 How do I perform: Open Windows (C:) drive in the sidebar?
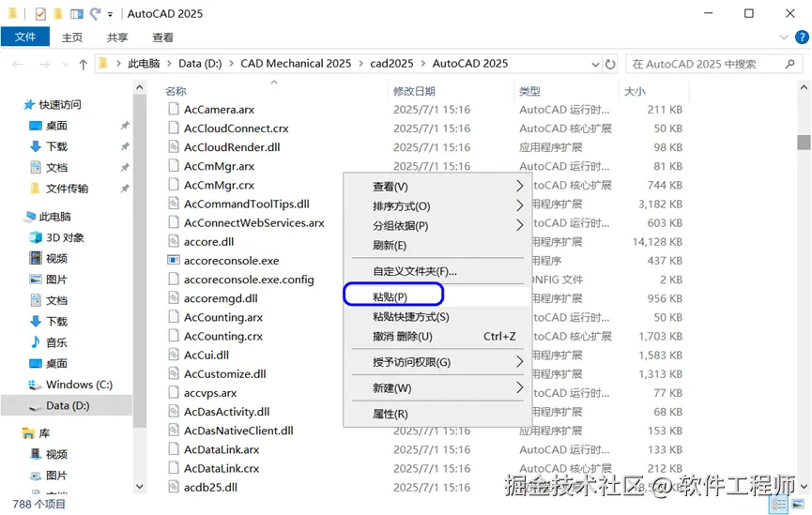click(x=79, y=385)
